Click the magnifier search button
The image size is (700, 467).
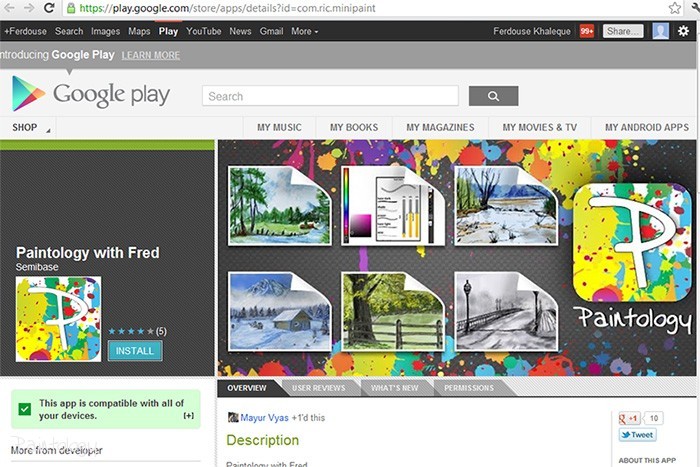pos(493,96)
